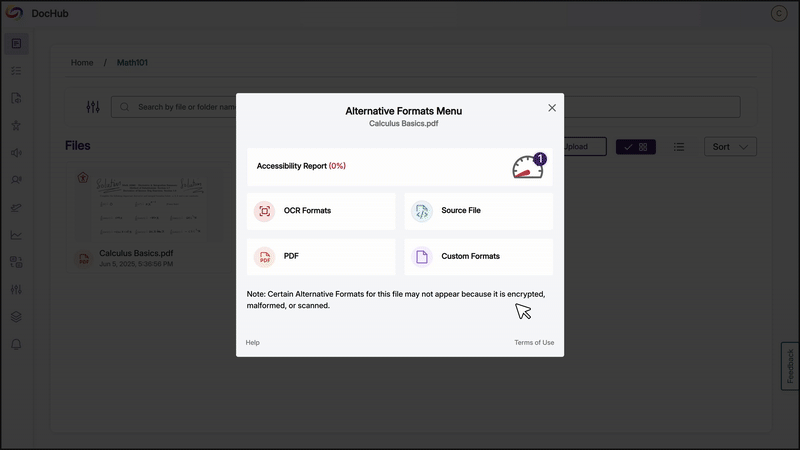Click the star favorites sidebar icon
800x450 pixels.
(16, 126)
